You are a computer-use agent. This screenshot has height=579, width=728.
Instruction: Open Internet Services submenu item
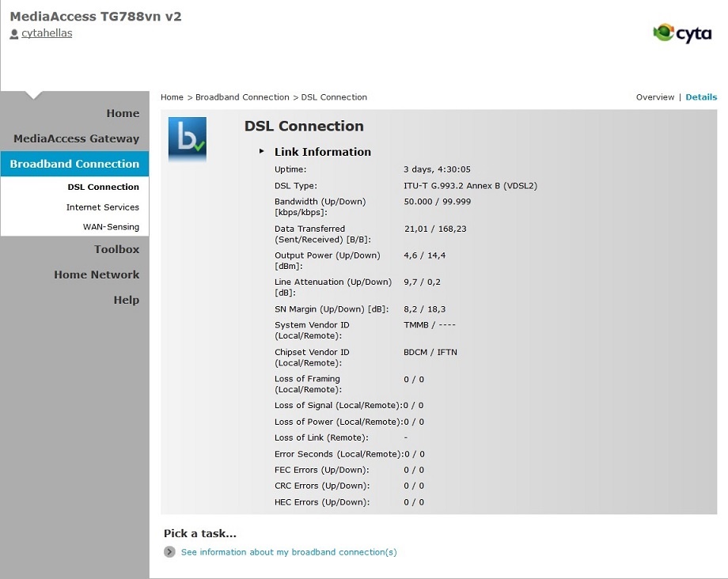tap(103, 207)
